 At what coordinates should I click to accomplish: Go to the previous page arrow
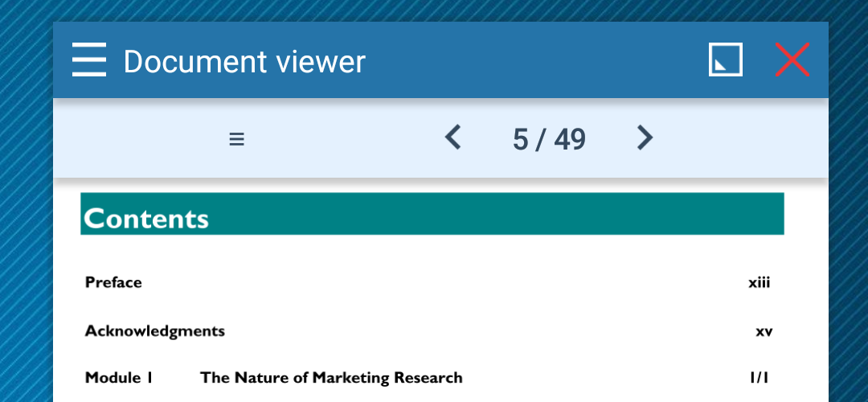point(452,137)
